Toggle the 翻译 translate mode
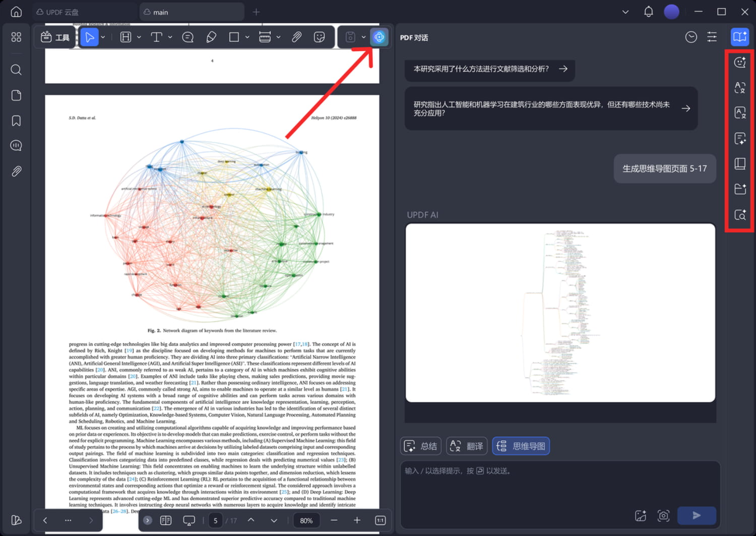The width and height of the screenshot is (756, 536). click(x=466, y=446)
